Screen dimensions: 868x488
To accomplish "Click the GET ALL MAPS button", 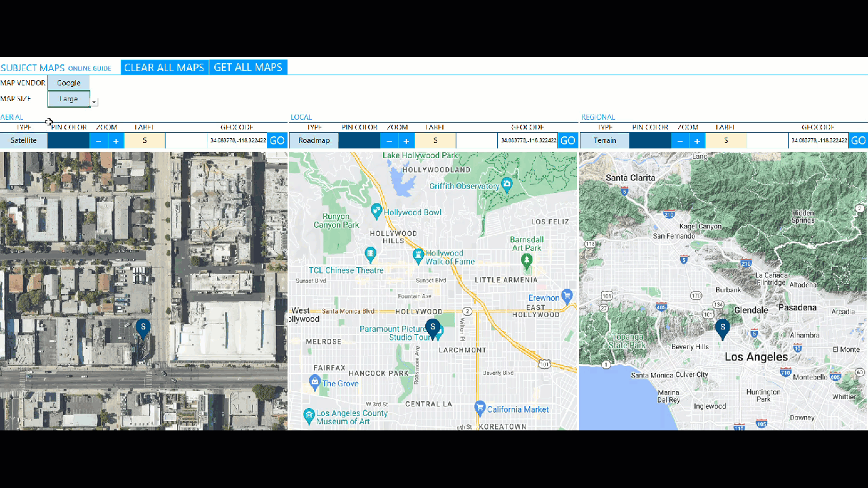I will click(x=248, y=67).
